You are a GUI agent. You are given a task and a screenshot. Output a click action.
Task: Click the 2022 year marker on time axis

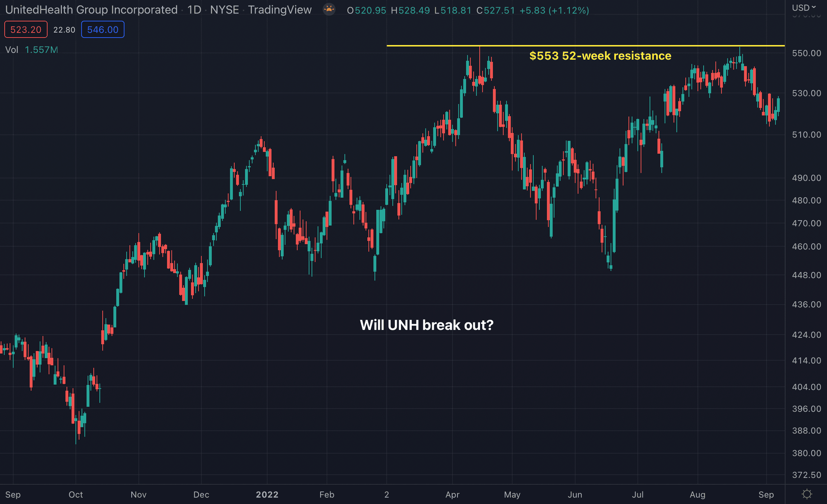pos(267,495)
